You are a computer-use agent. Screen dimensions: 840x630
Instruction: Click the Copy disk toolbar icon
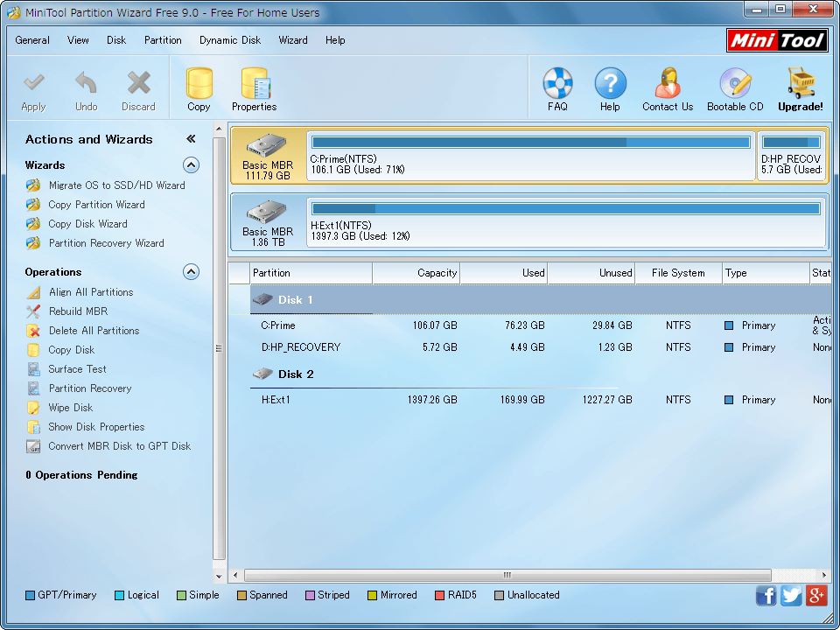tap(199, 83)
